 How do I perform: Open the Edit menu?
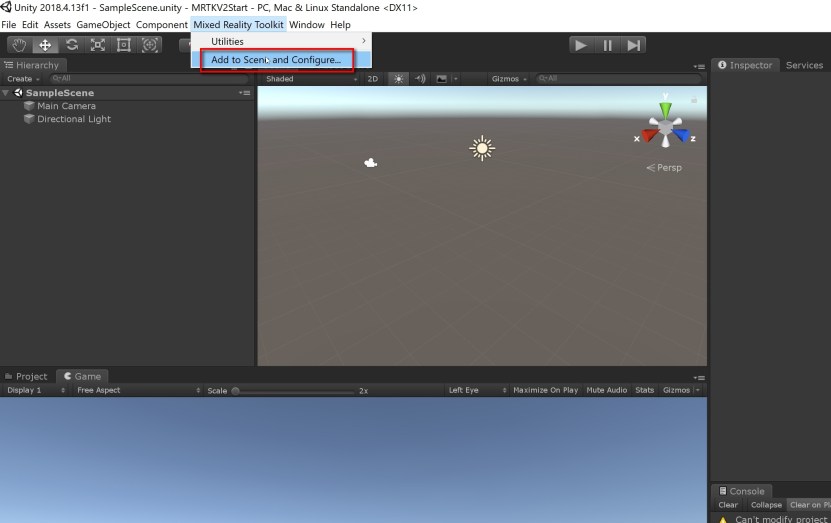click(30, 24)
